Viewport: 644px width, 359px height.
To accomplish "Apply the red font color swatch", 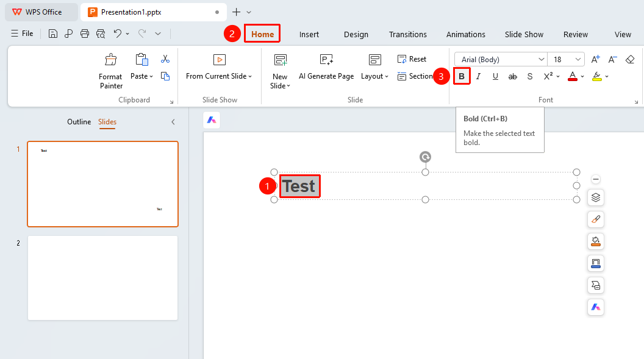I will pyautogui.click(x=573, y=76).
